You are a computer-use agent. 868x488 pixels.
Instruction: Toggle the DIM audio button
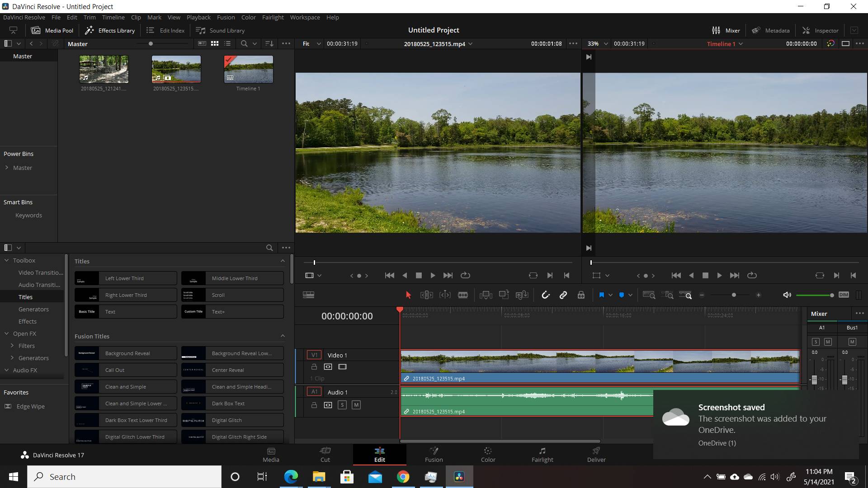(844, 295)
